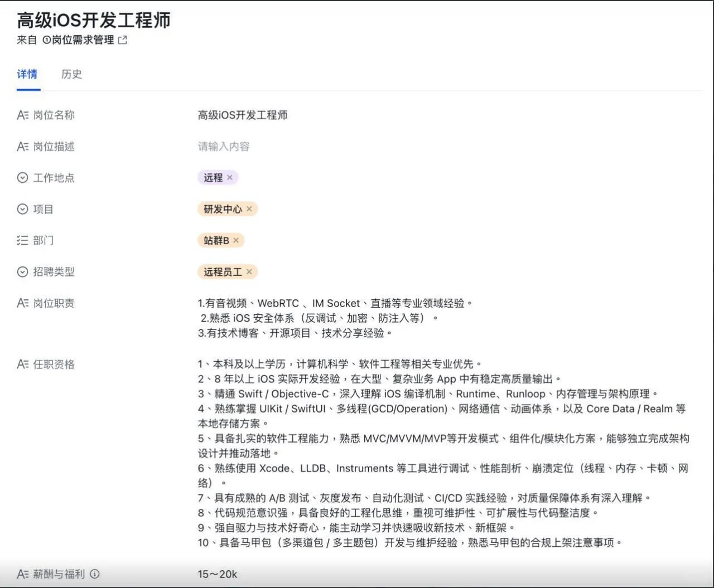This screenshot has height=588, width=714.
Task: Click the info icon next to 薪酬与福利
Action: pyautogui.click(x=96, y=574)
